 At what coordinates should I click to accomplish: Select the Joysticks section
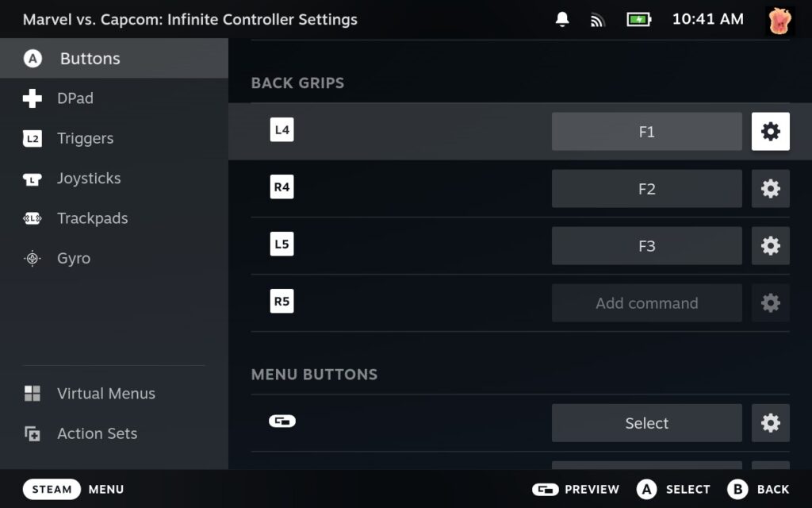click(x=89, y=179)
